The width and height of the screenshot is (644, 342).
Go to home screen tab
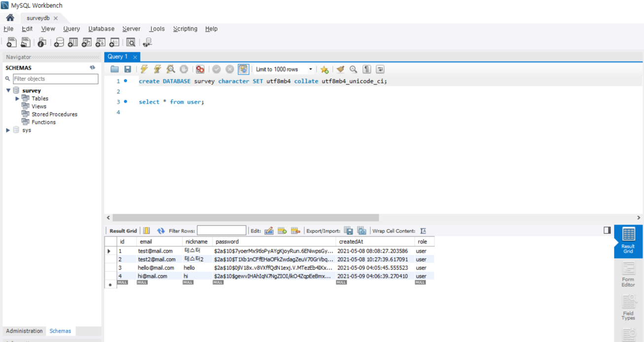point(10,18)
